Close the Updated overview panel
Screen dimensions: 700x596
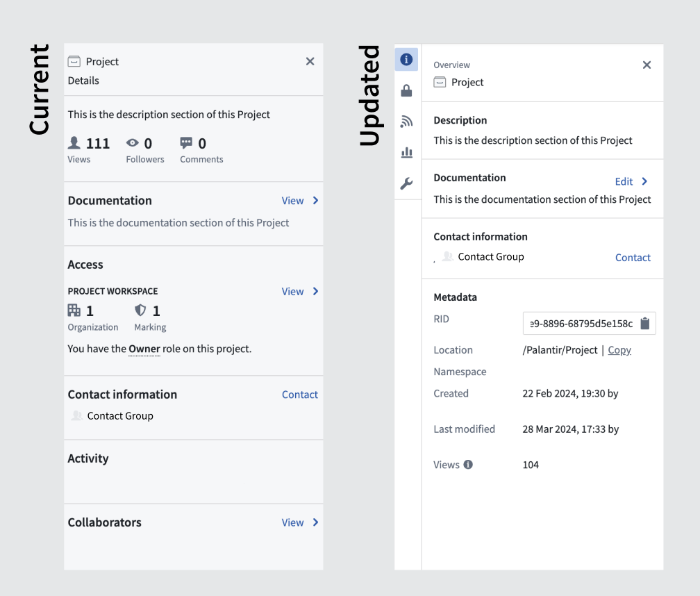(x=647, y=65)
